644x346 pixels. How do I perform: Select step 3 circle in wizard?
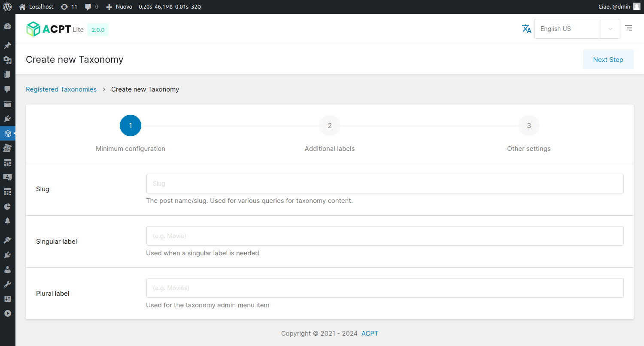[x=529, y=126]
